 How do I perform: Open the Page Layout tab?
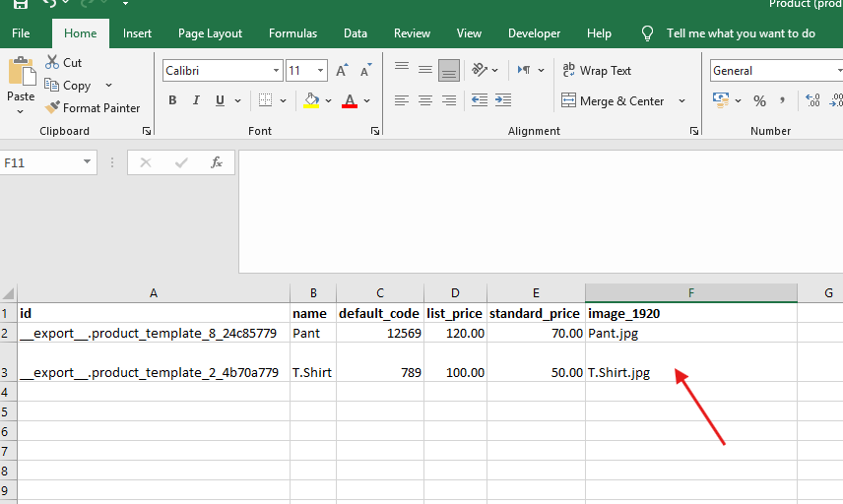(x=210, y=33)
